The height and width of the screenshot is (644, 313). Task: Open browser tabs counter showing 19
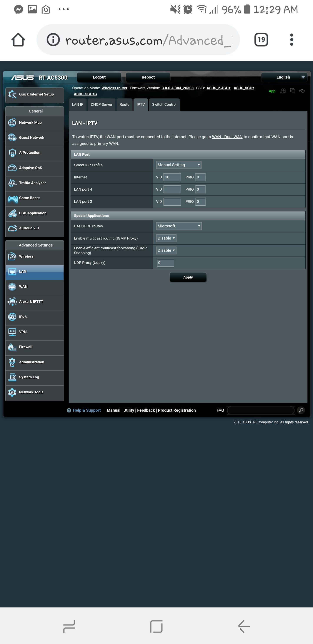(261, 40)
